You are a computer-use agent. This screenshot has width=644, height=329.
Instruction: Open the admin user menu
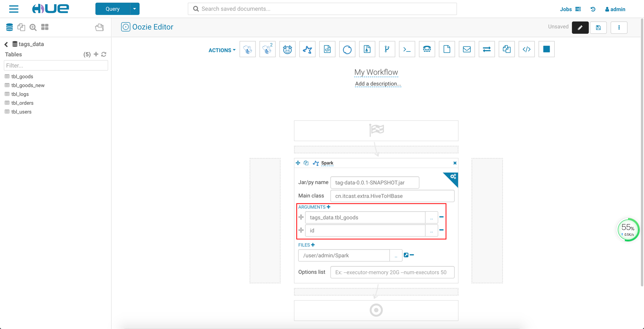[615, 9]
